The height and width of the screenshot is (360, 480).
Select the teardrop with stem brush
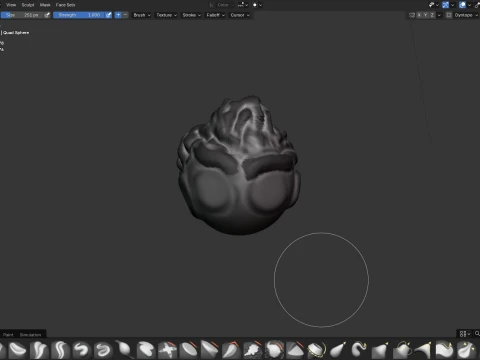pos(124,349)
